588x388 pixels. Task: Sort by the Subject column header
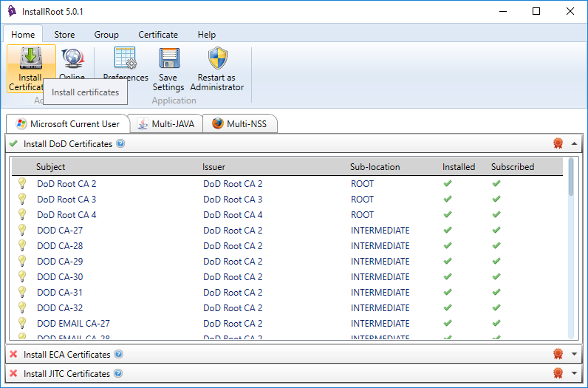(x=51, y=167)
